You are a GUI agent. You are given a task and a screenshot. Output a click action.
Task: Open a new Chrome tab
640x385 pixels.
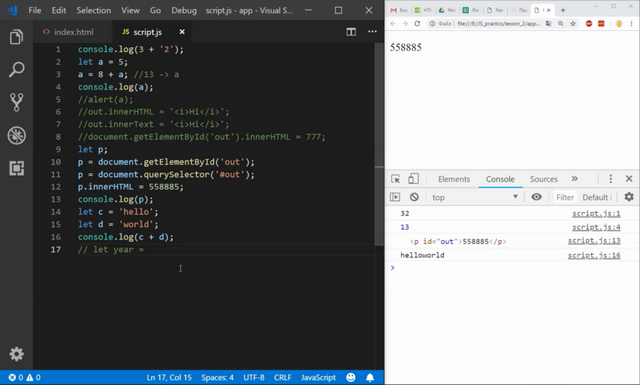tap(563, 10)
